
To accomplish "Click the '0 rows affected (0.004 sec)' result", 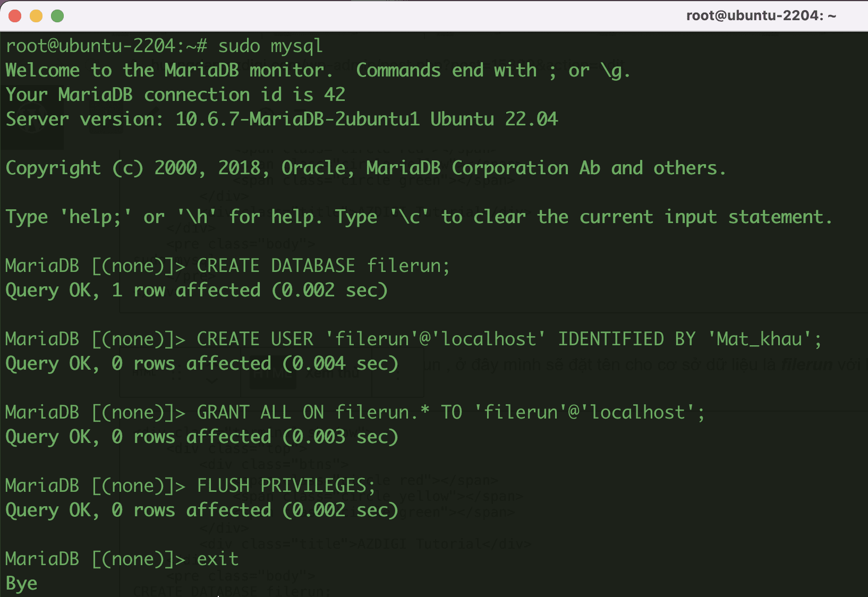I will [255, 364].
